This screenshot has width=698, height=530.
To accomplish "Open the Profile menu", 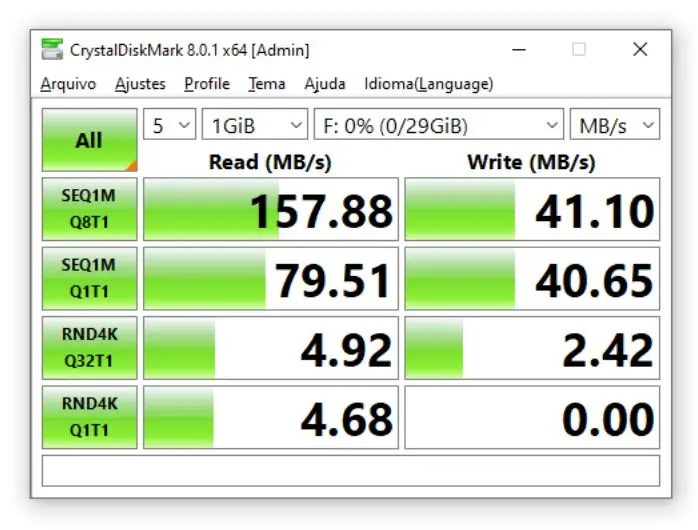I will pyautogui.click(x=207, y=84).
